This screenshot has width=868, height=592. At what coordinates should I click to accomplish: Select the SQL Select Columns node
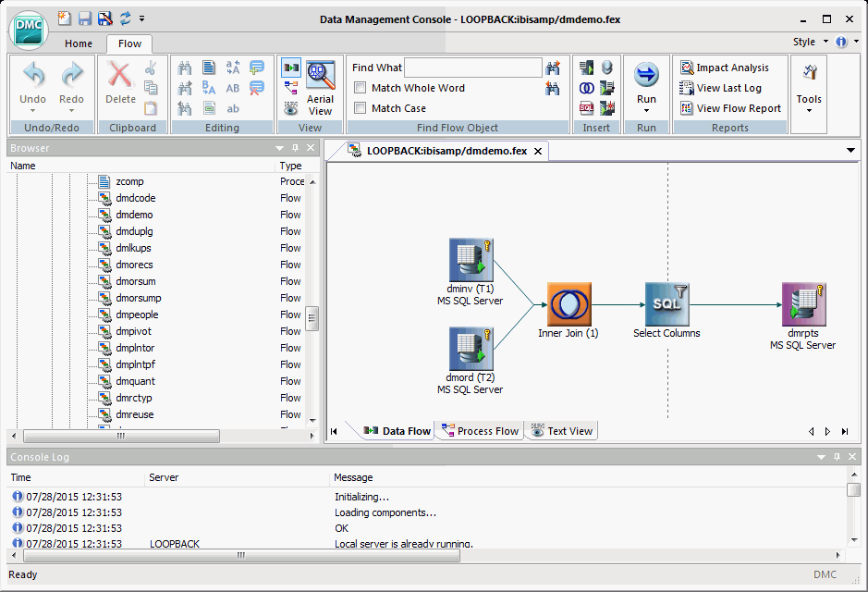click(x=667, y=304)
